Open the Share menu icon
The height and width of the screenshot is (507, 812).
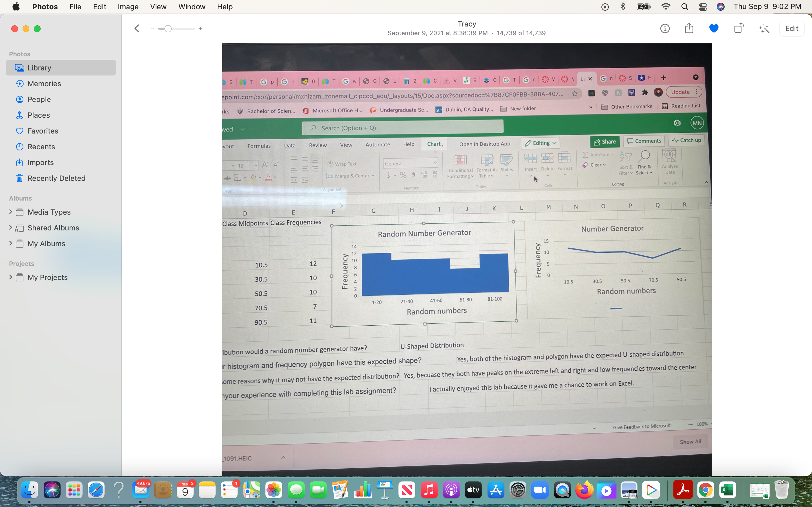689,28
